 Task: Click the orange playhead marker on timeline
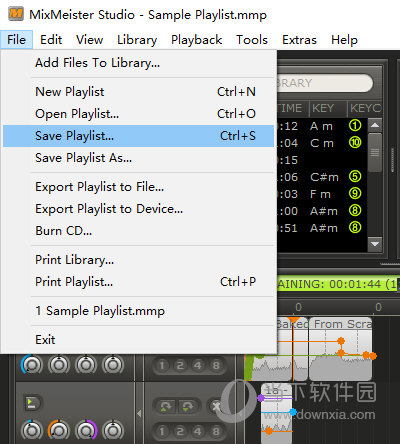tap(293, 321)
